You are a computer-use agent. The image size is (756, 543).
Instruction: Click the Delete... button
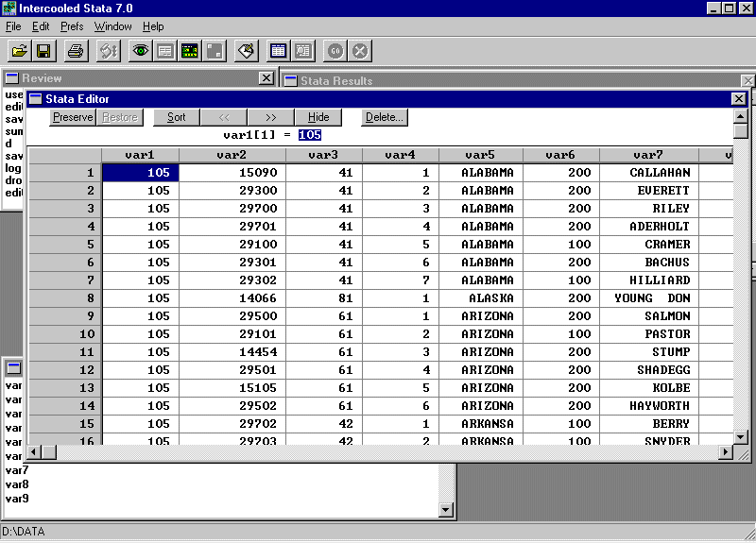[x=385, y=117]
